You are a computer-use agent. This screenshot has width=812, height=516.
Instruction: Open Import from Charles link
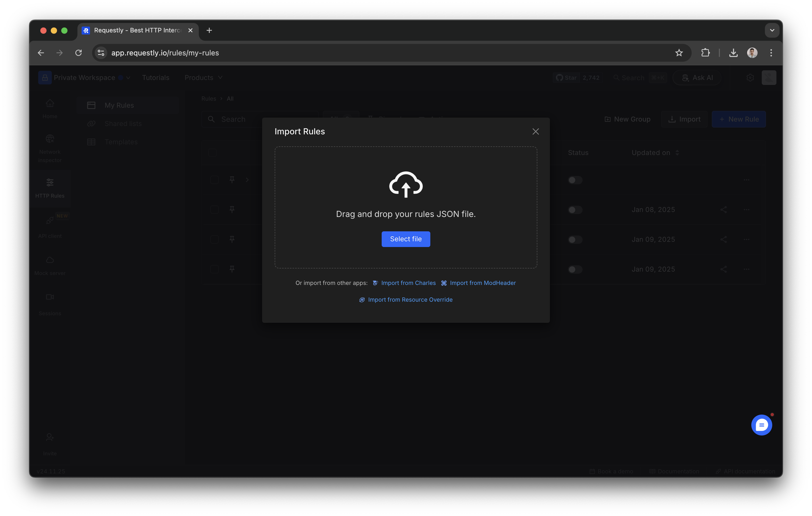[x=408, y=283]
